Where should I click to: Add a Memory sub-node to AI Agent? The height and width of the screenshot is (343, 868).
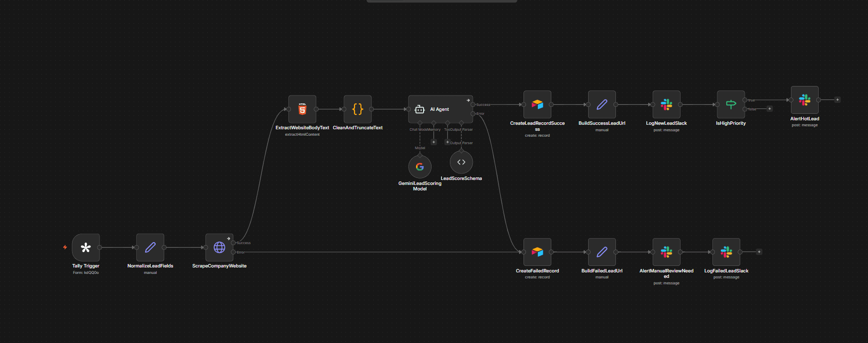434,142
